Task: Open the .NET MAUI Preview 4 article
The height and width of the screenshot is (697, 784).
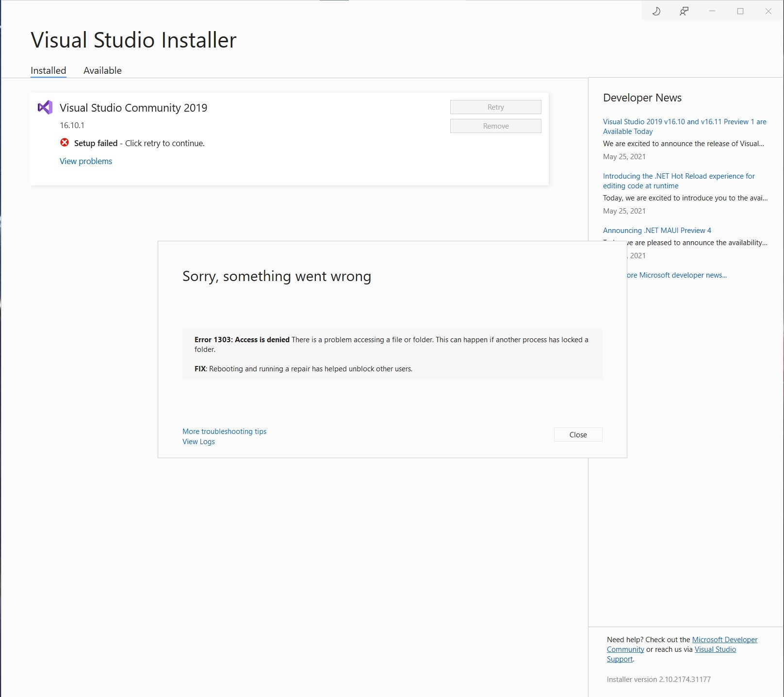Action: coord(657,231)
